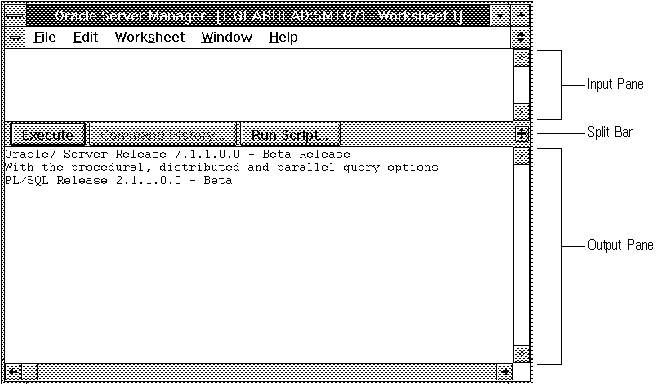Click the Run Script button
The image size is (656, 388).
tap(290, 134)
